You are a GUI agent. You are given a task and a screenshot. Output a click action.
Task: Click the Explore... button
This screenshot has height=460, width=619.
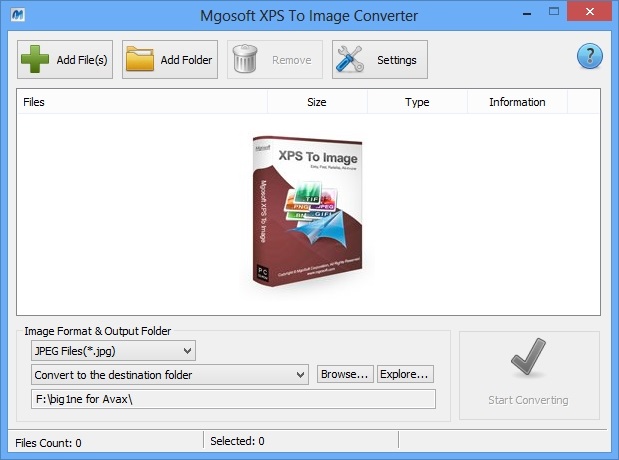pyautogui.click(x=405, y=374)
